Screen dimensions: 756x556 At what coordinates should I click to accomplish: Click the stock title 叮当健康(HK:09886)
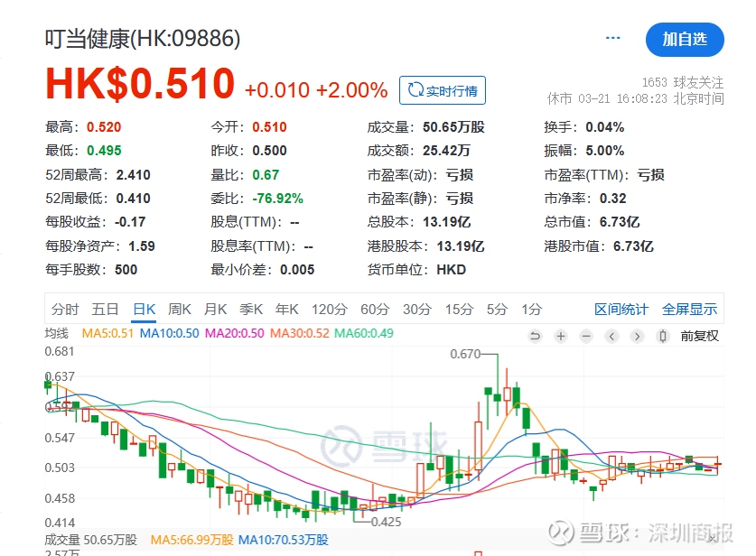(x=143, y=39)
